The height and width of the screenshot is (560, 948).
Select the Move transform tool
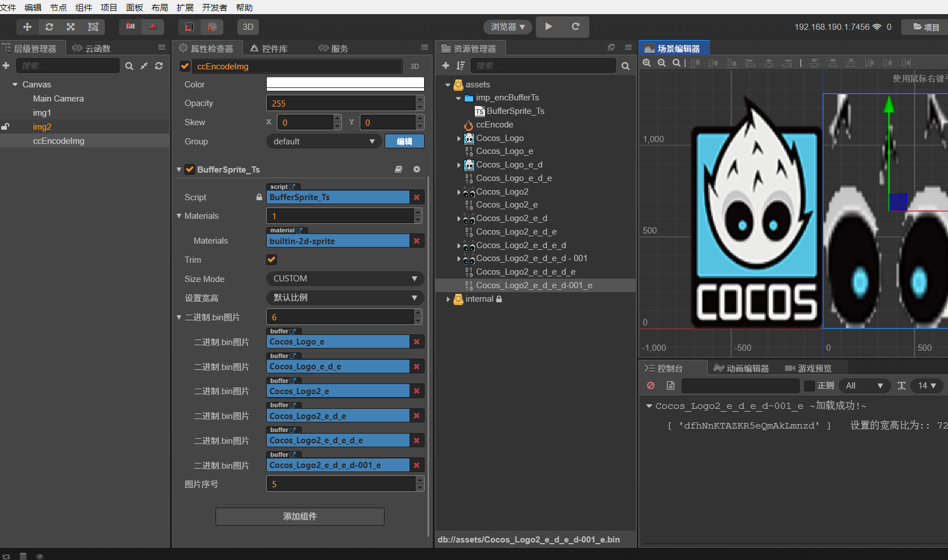pos(27,27)
